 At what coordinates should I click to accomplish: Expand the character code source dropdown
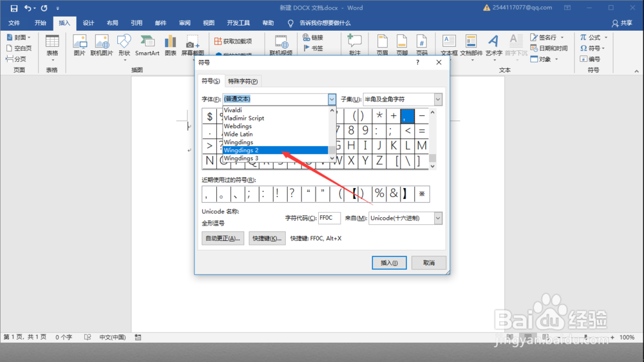pos(438,218)
